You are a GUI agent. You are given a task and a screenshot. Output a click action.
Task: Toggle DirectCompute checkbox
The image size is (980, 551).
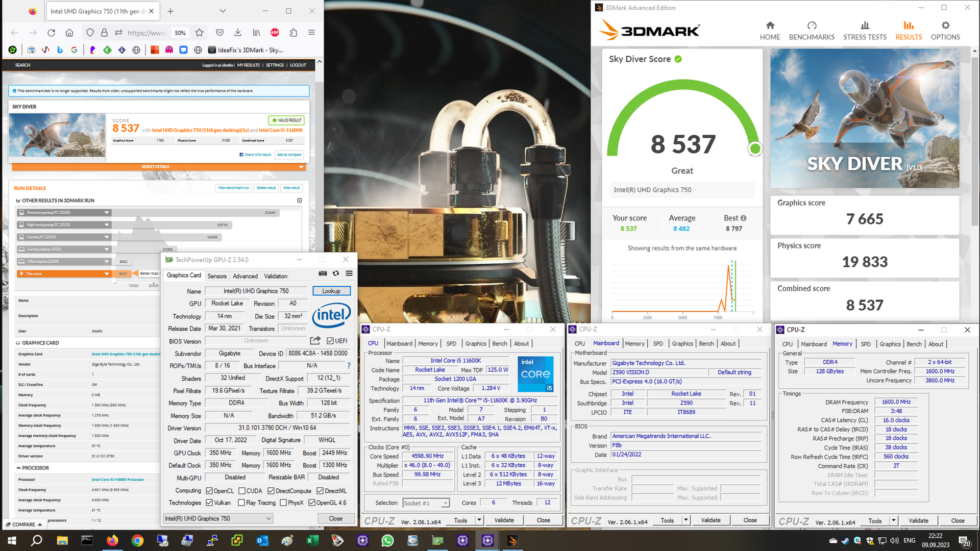[x=271, y=491]
